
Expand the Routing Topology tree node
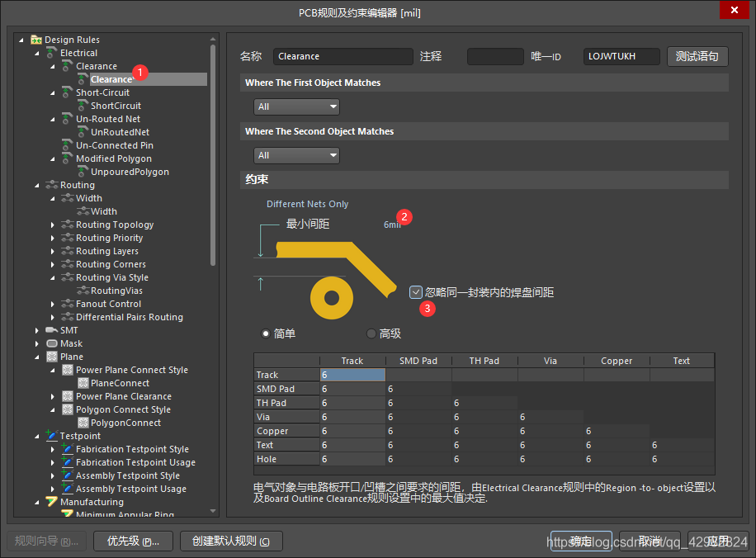pos(53,225)
